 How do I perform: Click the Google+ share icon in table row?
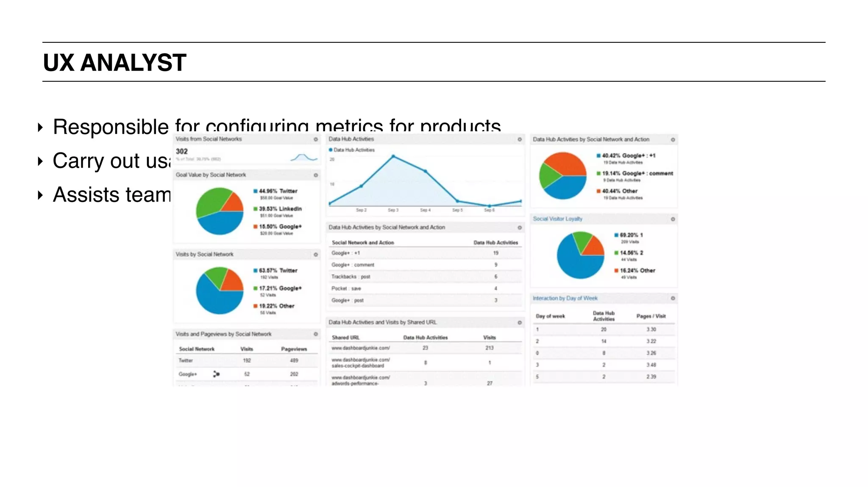coord(216,374)
